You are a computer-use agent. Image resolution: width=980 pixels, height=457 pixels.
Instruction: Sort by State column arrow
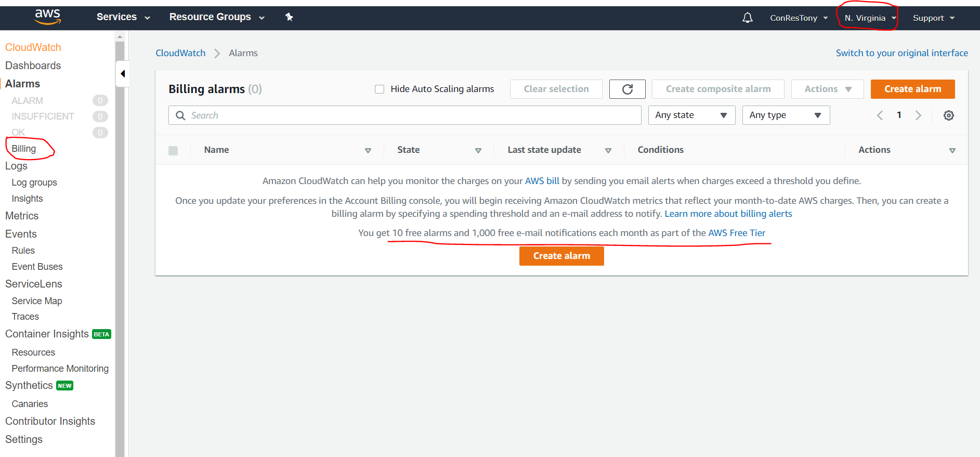coord(478,150)
